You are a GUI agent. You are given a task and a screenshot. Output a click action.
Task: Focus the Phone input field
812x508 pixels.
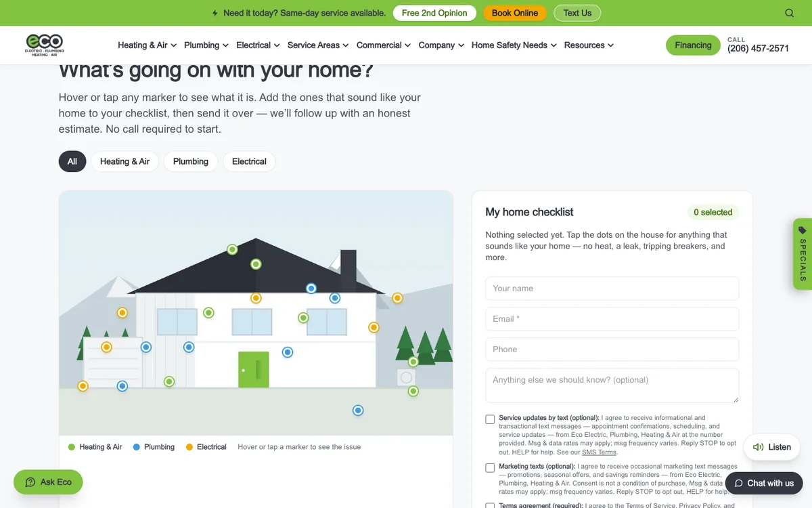tap(612, 350)
